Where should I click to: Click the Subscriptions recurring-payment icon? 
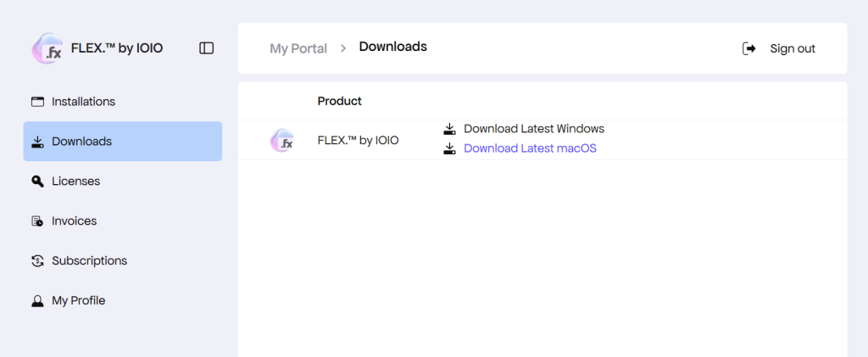tap(37, 261)
